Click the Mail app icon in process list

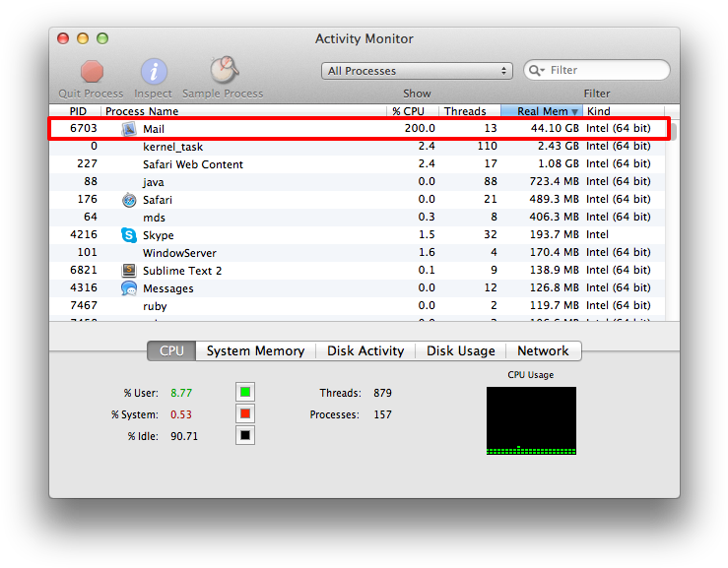129,129
